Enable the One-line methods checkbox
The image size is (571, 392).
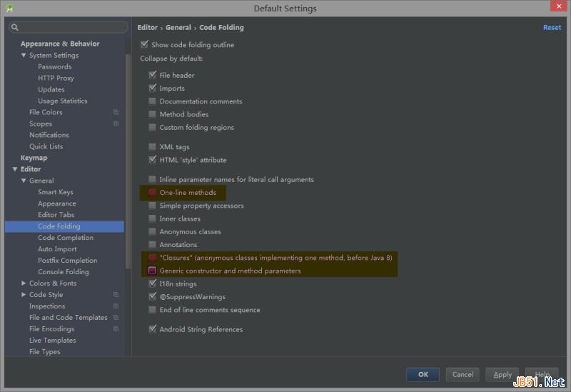point(152,193)
